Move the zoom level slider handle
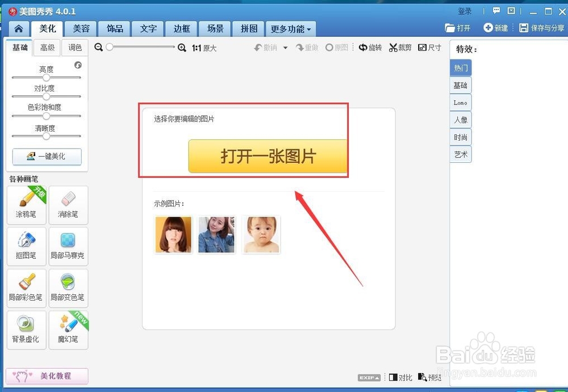This screenshot has width=568, height=392. click(x=110, y=47)
